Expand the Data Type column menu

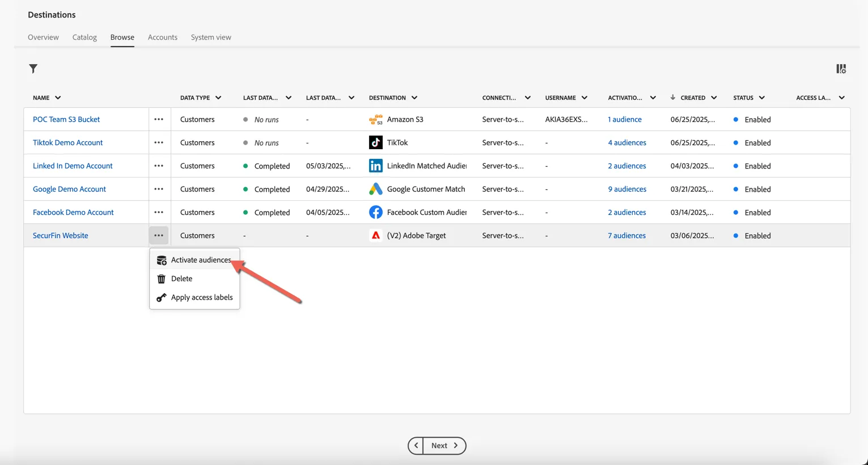[218, 98]
